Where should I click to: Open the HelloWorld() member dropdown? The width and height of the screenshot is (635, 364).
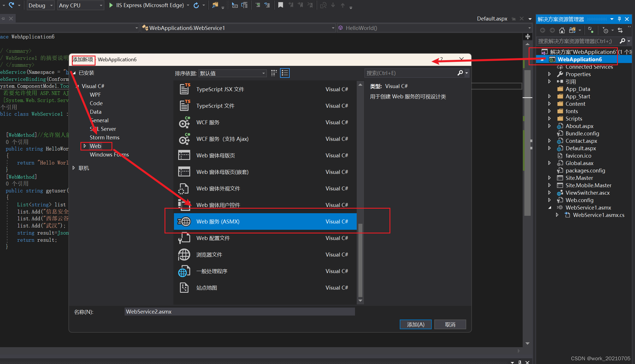(434, 28)
